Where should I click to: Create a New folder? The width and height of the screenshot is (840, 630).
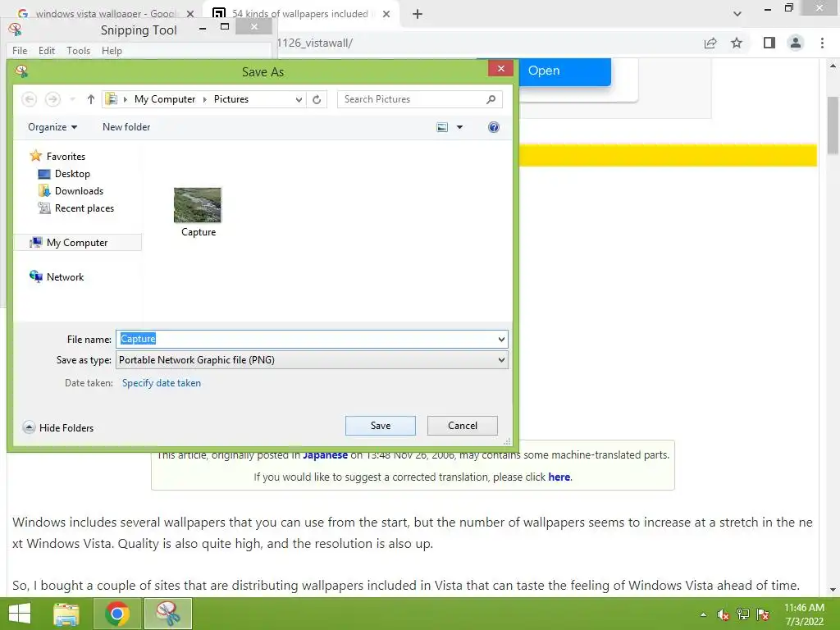pyautogui.click(x=126, y=127)
